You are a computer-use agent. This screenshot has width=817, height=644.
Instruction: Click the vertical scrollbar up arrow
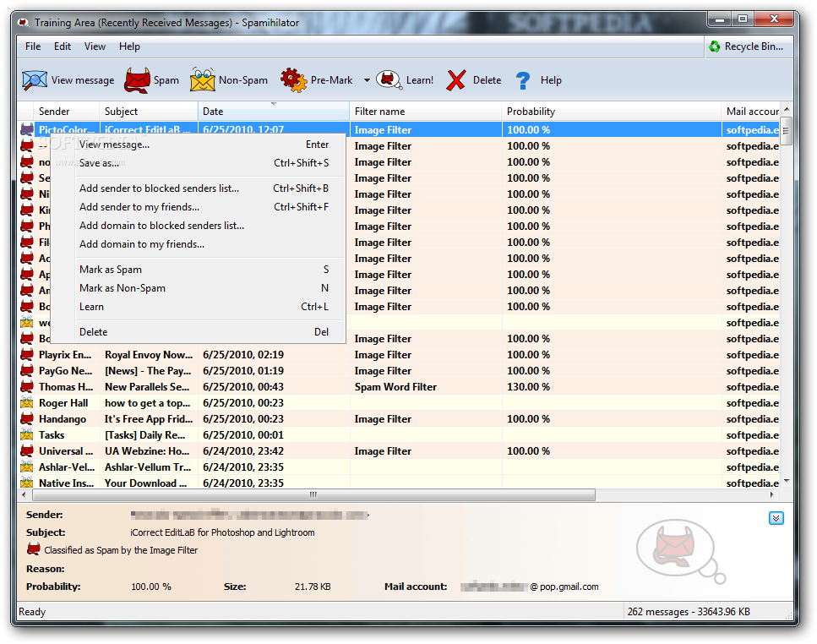(x=787, y=109)
